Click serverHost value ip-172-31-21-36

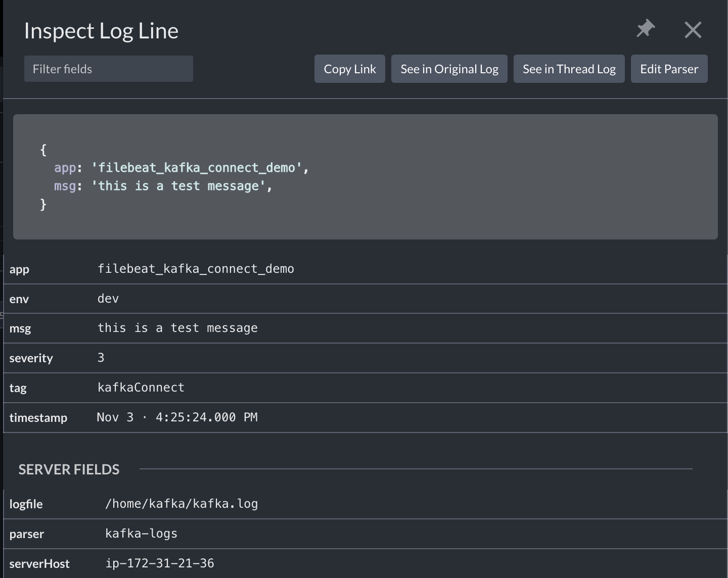coord(160,563)
